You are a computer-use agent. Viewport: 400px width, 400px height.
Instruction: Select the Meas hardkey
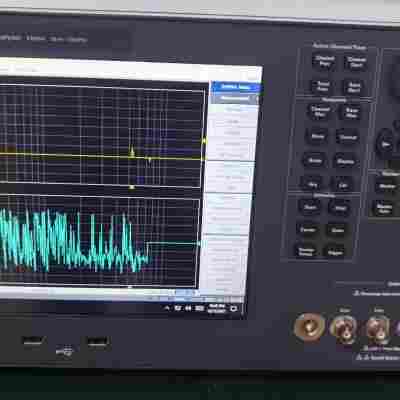point(317,136)
